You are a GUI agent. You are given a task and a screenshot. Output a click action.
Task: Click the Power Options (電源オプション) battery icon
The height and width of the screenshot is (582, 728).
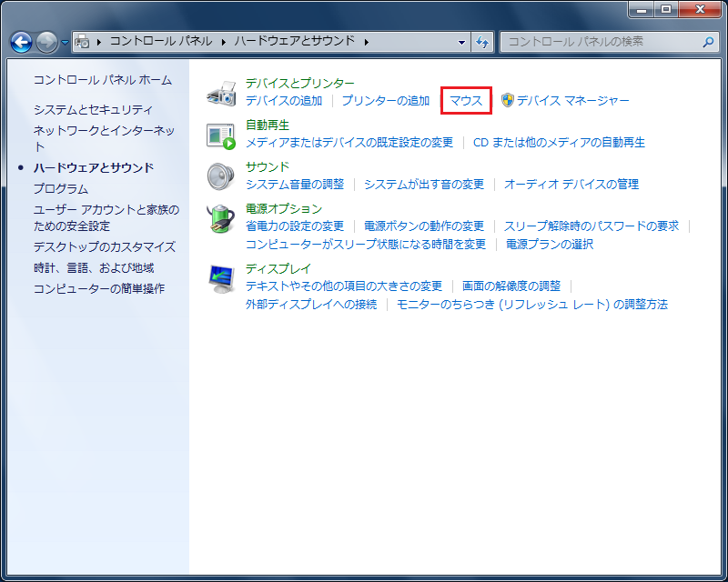pos(221,218)
